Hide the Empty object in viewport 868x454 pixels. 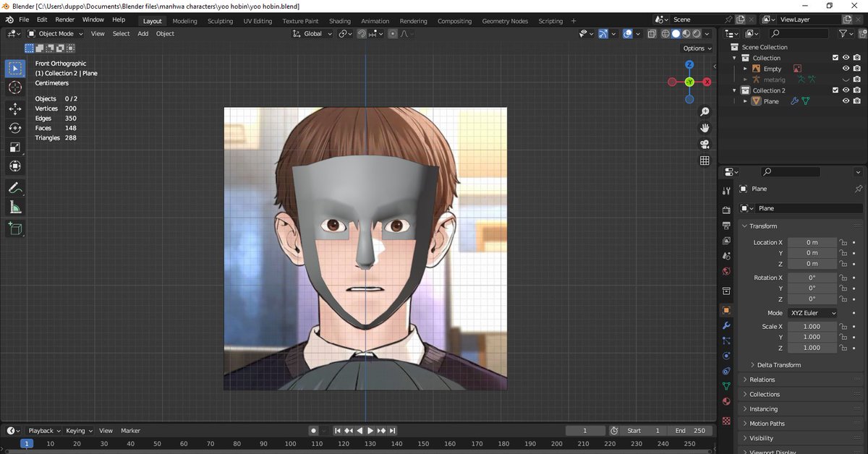tap(846, 69)
